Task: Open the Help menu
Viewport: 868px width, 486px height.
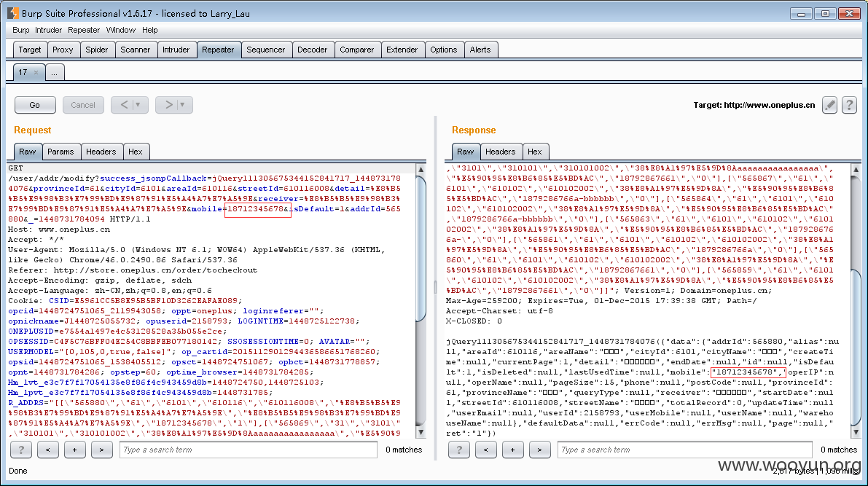Action: [x=149, y=30]
